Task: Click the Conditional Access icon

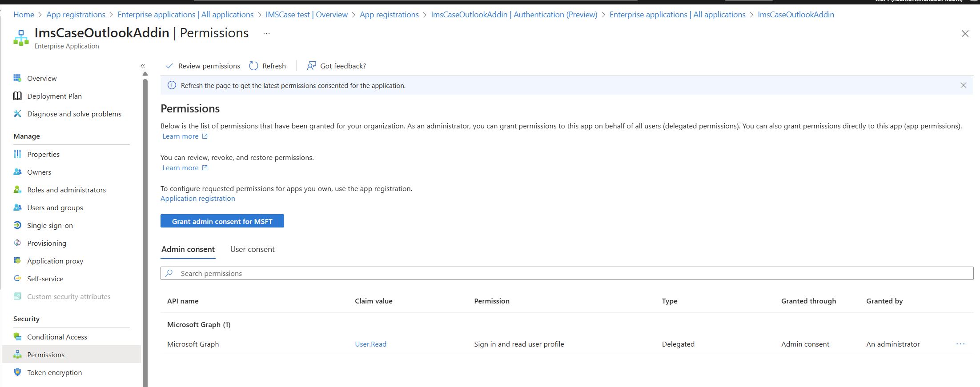Action: pos(17,337)
